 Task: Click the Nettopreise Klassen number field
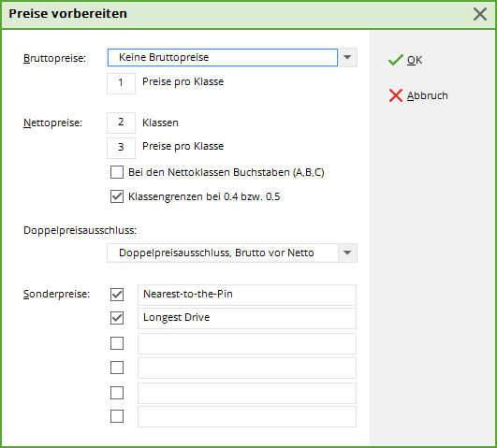click(121, 123)
